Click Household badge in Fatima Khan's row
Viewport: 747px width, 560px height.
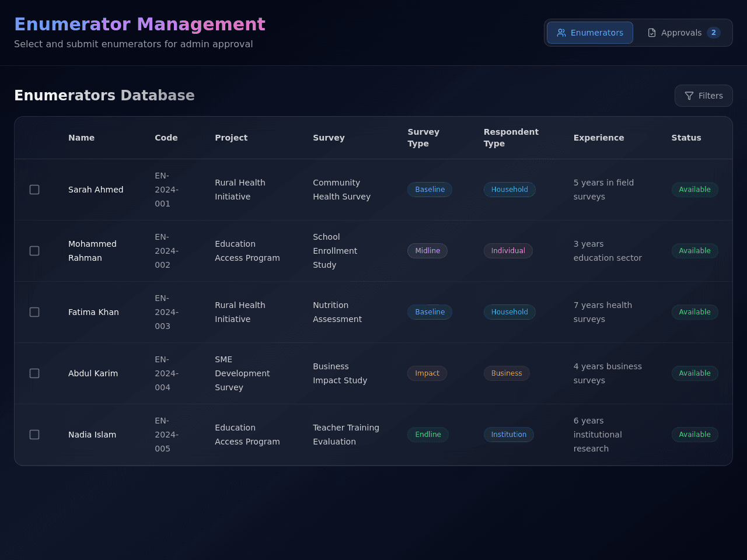pyautogui.click(x=509, y=312)
